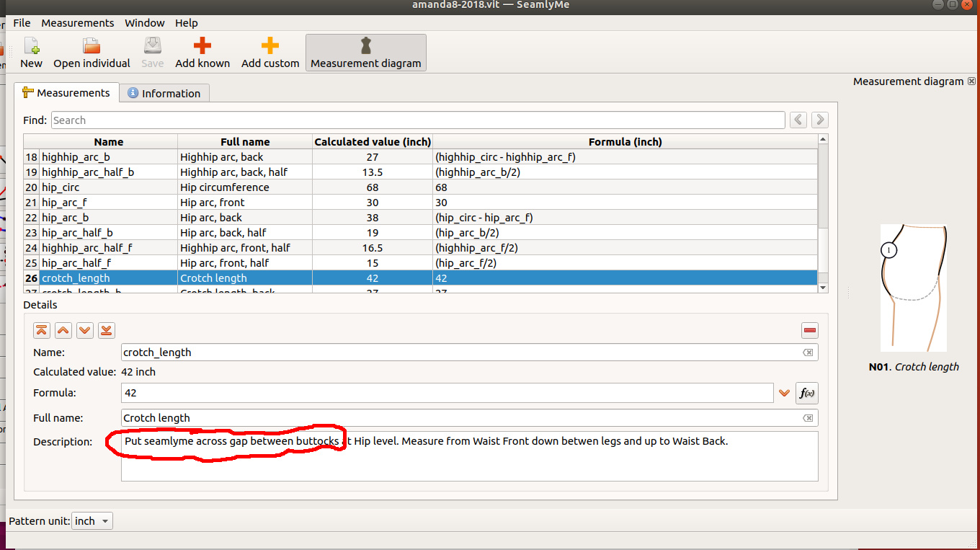Viewport: 980px width, 550px height.
Task: Toggle the Measurement diagram button
Action: click(365, 53)
